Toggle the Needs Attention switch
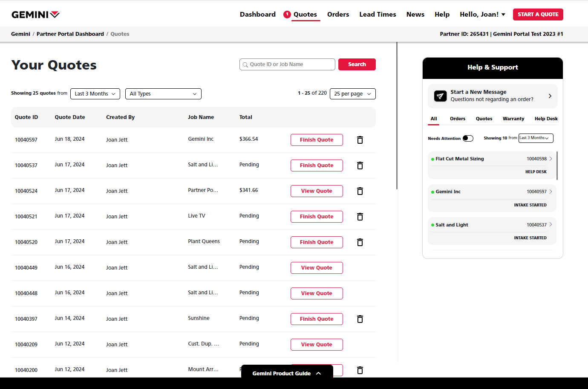The height and width of the screenshot is (389, 588). pos(468,138)
